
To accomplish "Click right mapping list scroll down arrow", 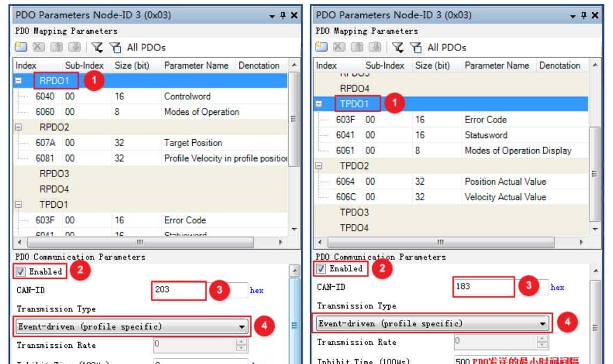I will point(595,229).
